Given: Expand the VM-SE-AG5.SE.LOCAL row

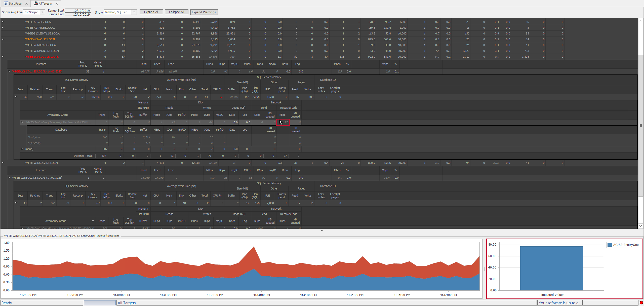Looking at the screenshot, I should (2, 22).
